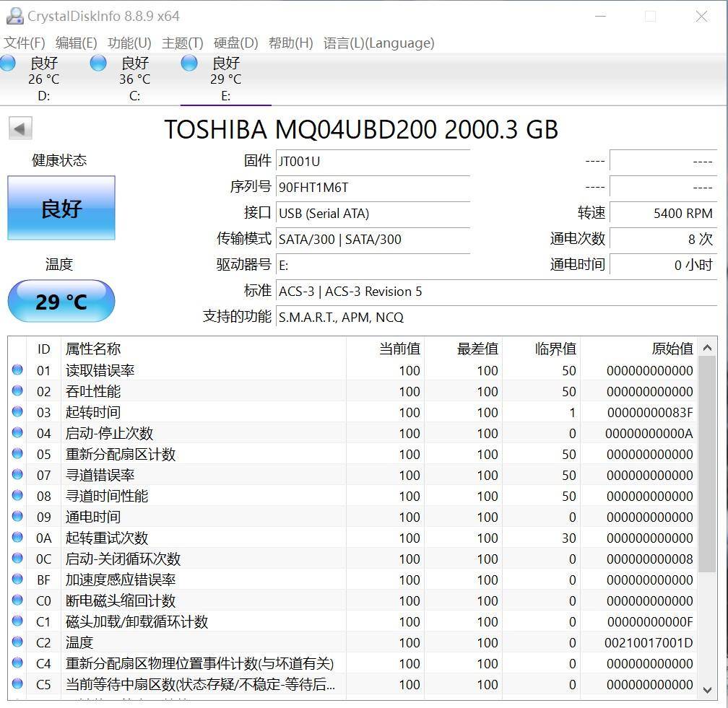Open the 主题(T) theme menu

click(x=183, y=43)
